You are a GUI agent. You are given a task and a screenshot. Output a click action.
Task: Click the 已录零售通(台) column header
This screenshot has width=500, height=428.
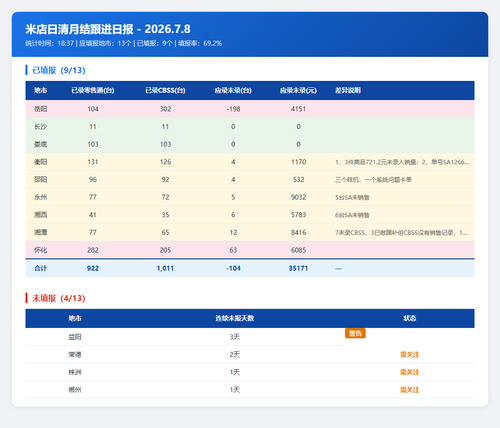93,90
